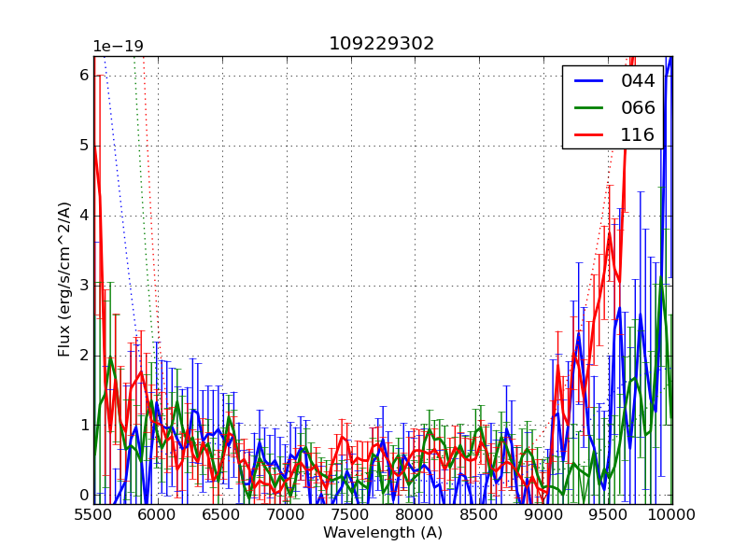Click the y-axis tick label 6
This screenshot has height=560, width=747.
pyautogui.click(x=83, y=75)
